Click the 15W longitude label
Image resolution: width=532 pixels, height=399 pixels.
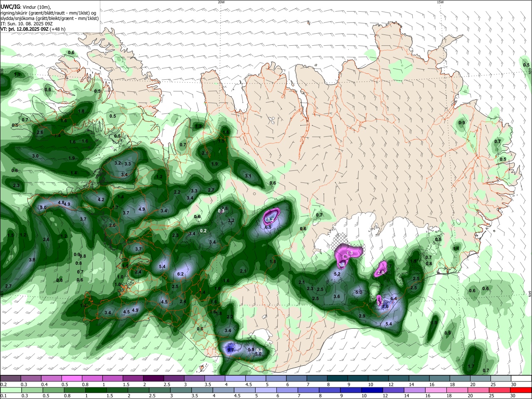pyautogui.click(x=440, y=2)
